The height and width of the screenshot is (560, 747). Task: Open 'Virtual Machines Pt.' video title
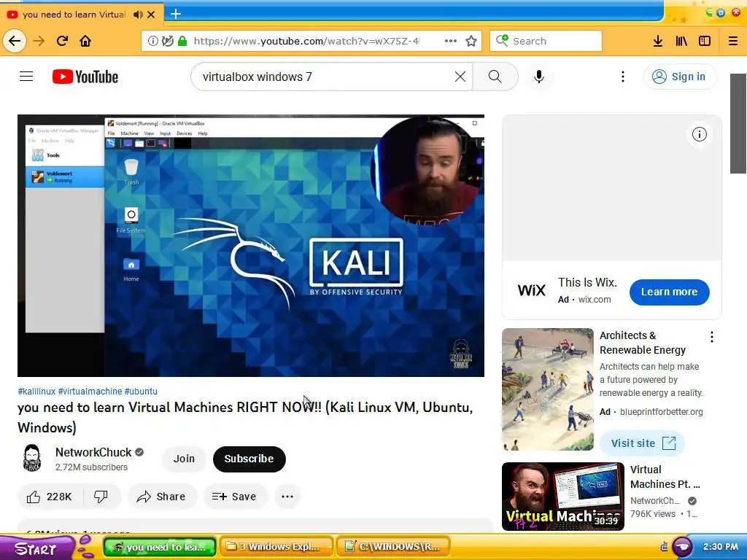pyautogui.click(x=665, y=477)
